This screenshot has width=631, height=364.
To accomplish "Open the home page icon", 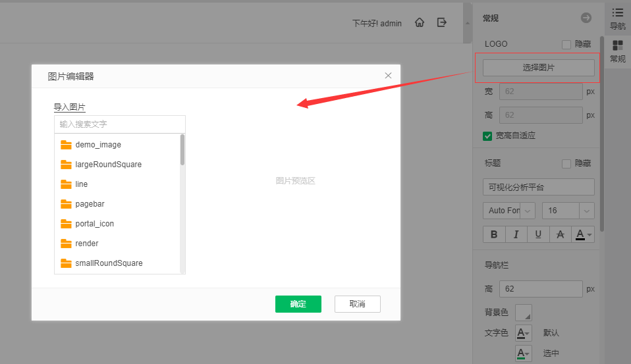I will 420,22.
